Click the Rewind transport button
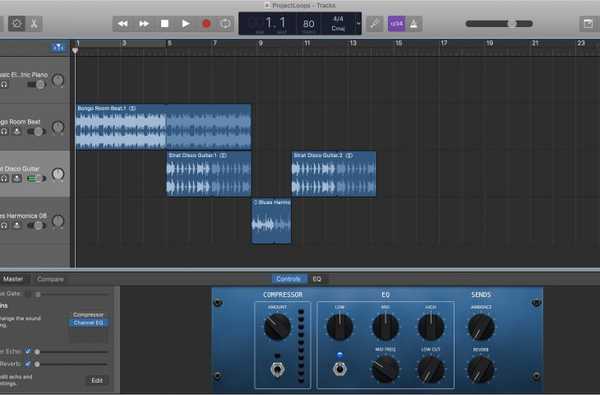 click(x=123, y=24)
